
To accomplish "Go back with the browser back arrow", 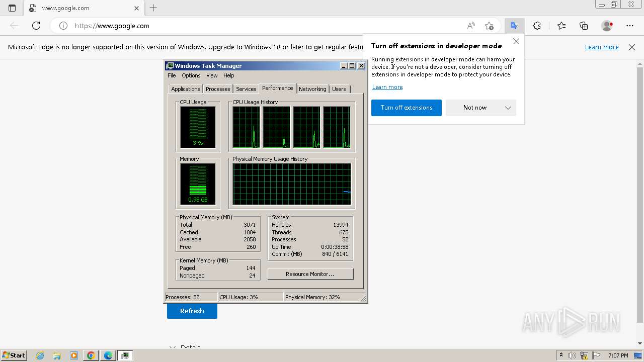I will tap(14, 26).
